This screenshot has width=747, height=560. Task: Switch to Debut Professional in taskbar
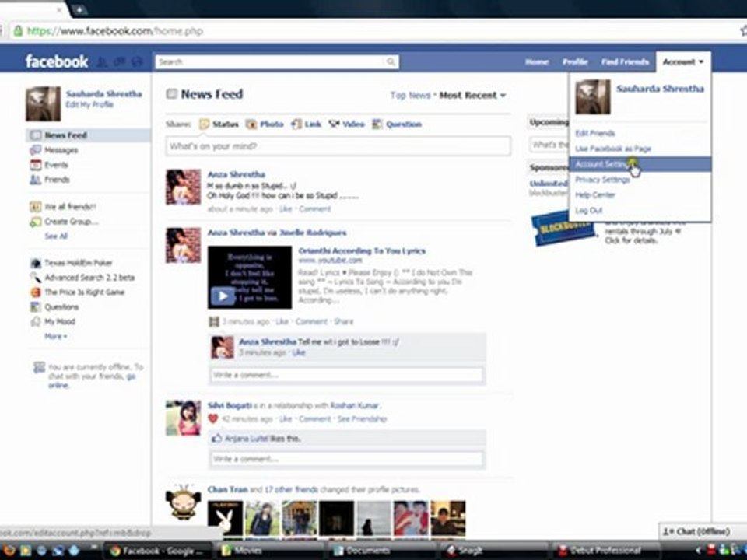click(605, 551)
